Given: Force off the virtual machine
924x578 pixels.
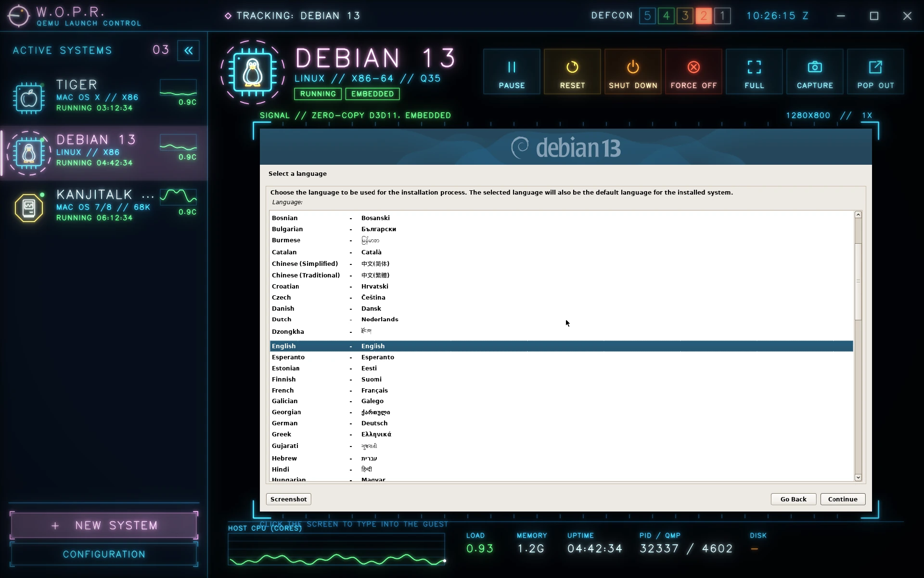Looking at the screenshot, I should pyautogui.click(x=693, y=72).
